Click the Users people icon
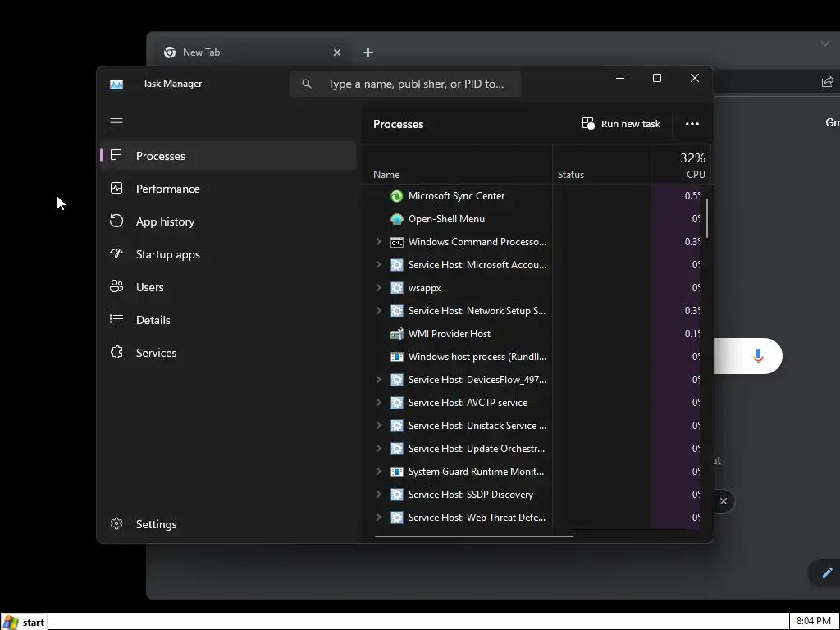The width and height of the screenshot is (840, 630). click(x=116, y=286)
